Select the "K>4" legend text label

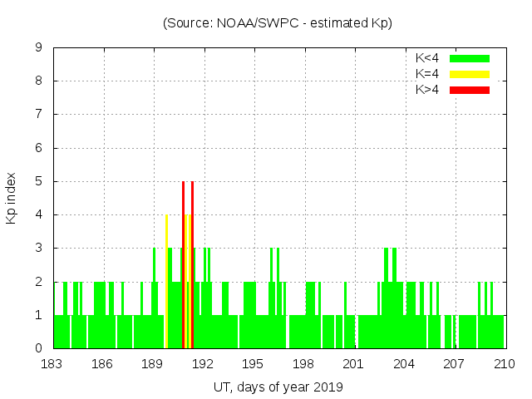tap(426, 90)
